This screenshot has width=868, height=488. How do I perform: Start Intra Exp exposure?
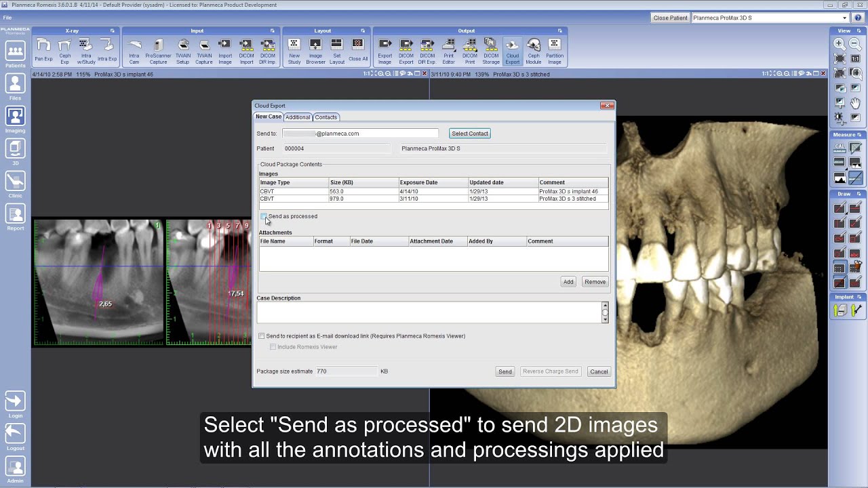click(x=107, y=51)
